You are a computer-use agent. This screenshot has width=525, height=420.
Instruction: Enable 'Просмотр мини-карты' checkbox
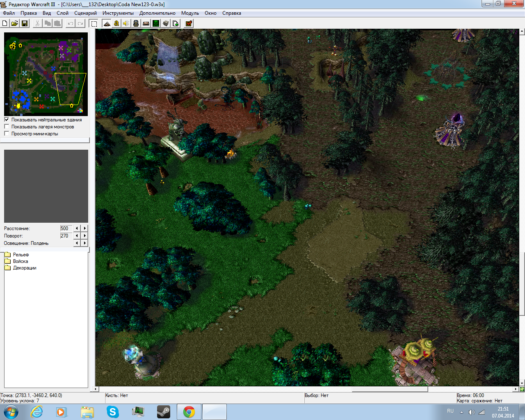(7, 134)
